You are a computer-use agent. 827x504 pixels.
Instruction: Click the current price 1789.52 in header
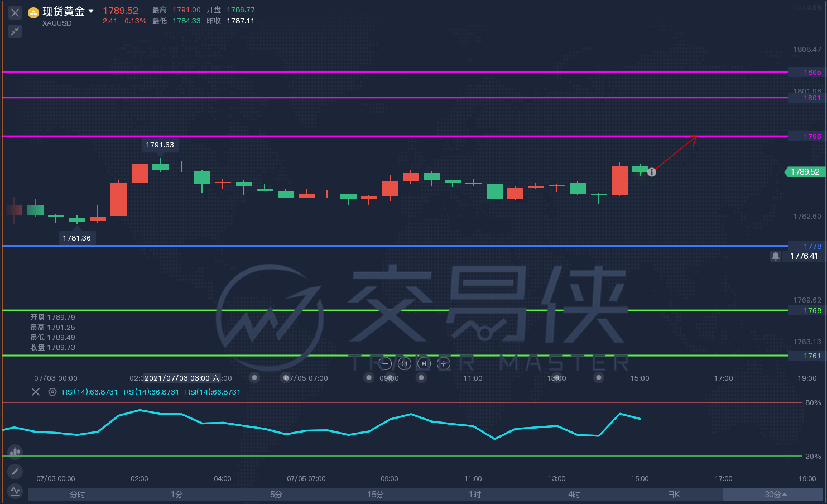point(121,11)
